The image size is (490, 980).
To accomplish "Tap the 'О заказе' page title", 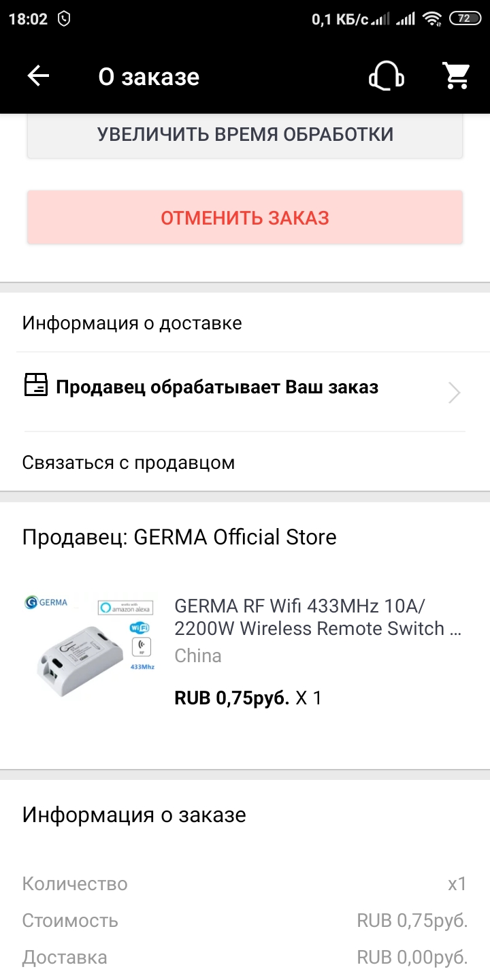I will tap(148, 77).
